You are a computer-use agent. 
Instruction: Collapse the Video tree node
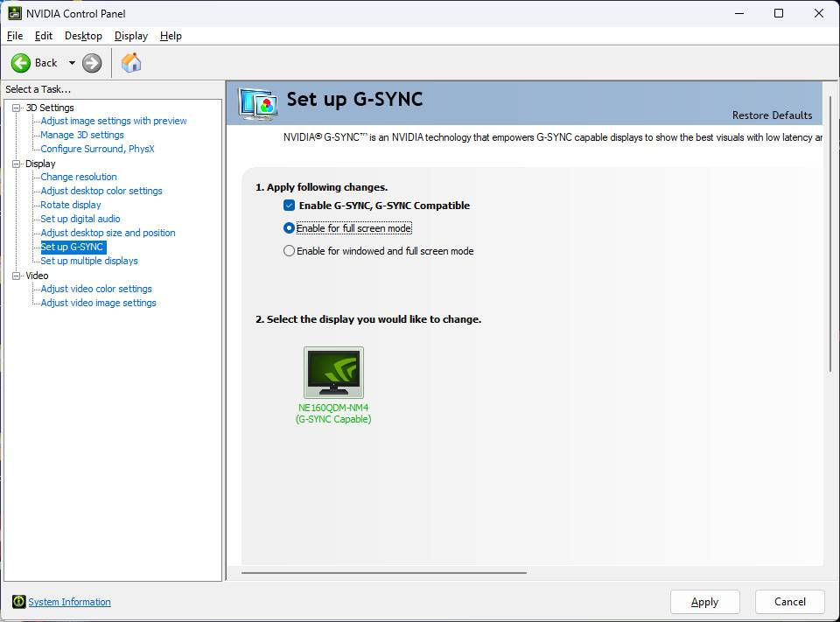pyautogui.click(x=16, y=276)
